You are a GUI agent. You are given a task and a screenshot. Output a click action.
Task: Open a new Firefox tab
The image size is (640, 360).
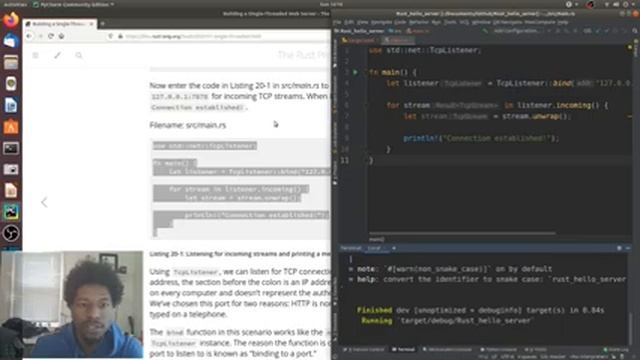click(x=102, y=24)
